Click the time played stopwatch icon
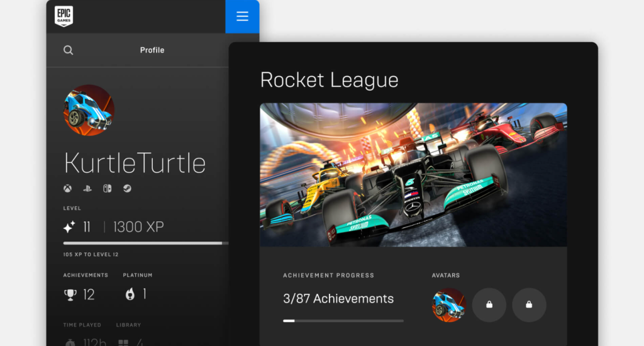The image size is (644, 346). click(70, 342)
